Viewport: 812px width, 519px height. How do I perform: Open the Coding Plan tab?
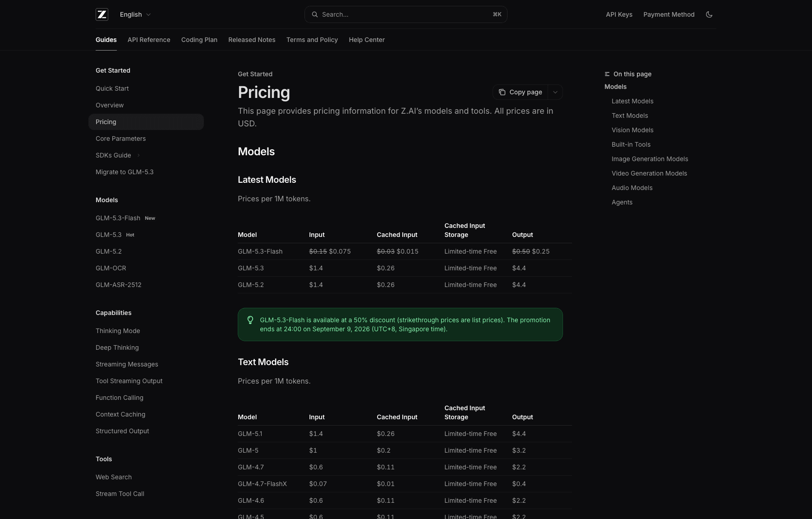coord(199,40)
